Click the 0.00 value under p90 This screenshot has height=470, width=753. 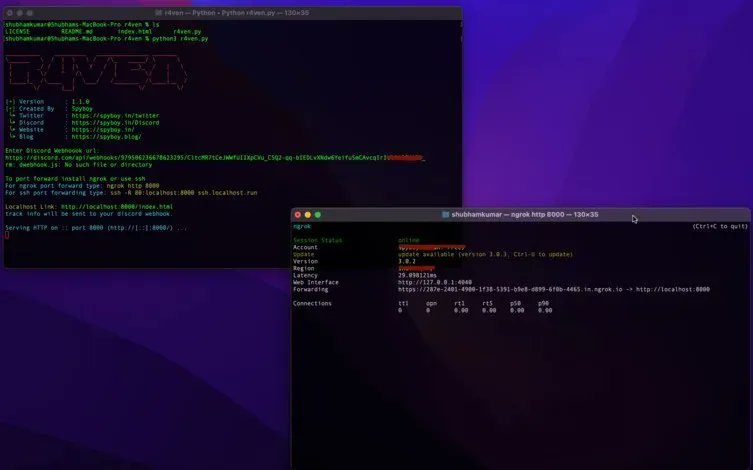[x=545, y=311]
